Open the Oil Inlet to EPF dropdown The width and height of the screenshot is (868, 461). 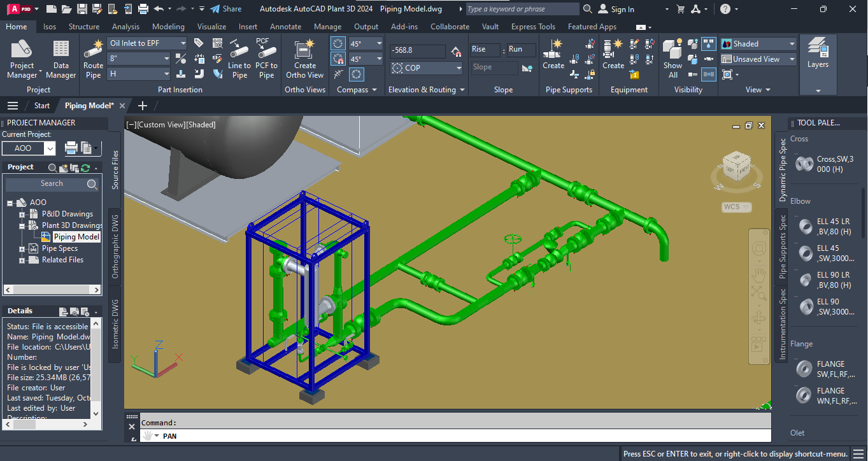(x=183, y=43)
